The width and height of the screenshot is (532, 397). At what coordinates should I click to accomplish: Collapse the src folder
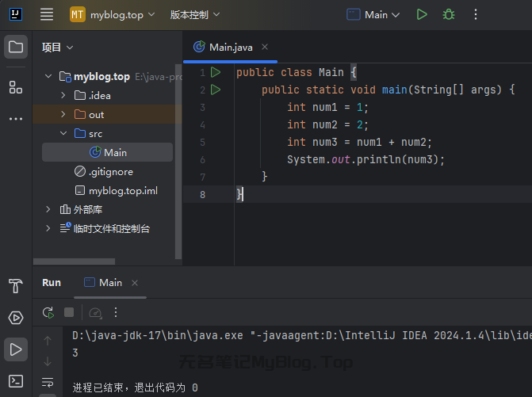[63, 133]
